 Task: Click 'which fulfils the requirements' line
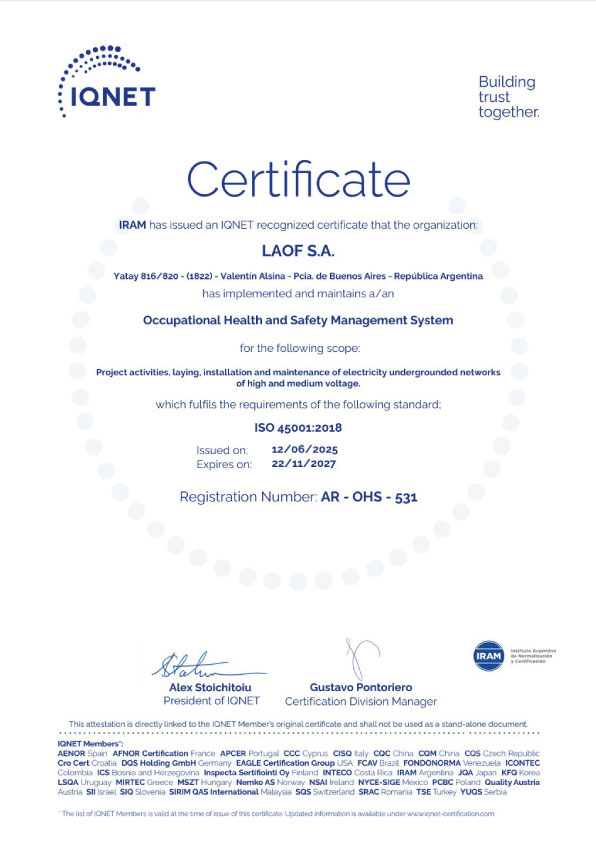(x=298, y=404)
